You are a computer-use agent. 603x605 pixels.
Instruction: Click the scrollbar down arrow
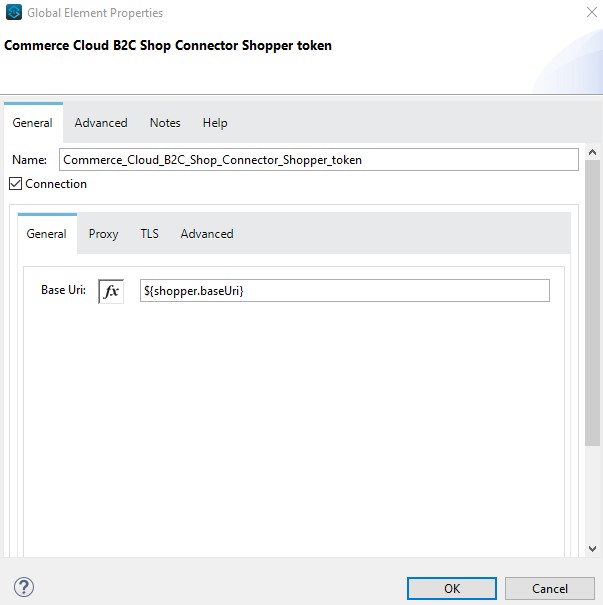click(593, 549)
